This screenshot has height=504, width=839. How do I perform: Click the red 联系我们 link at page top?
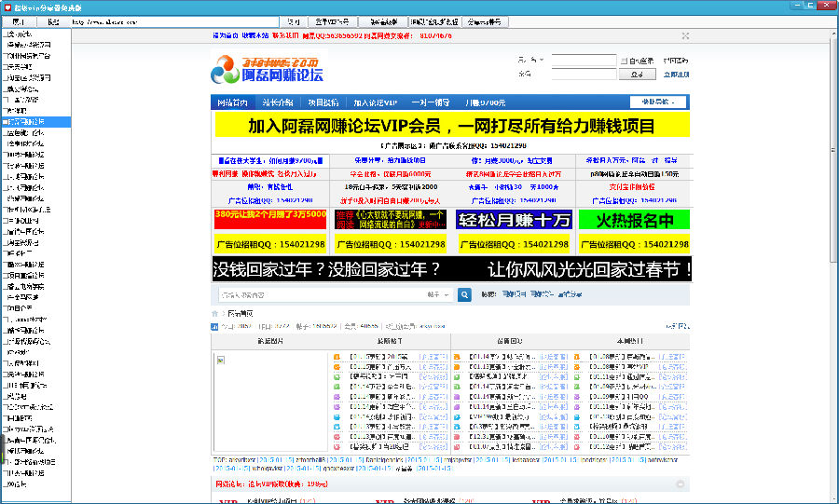pyautogui.click(x=285, y=35)
